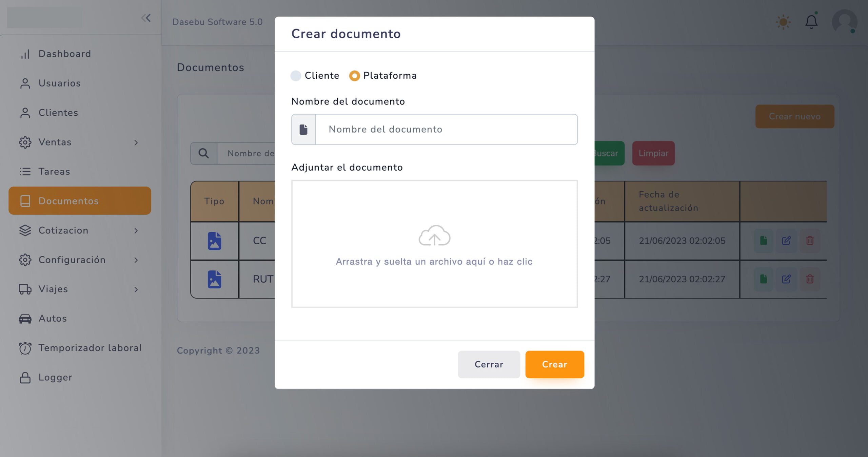Click the file upload drop area text
The height and width of the screenshot is (457, 868).
(x=434, y=262)
